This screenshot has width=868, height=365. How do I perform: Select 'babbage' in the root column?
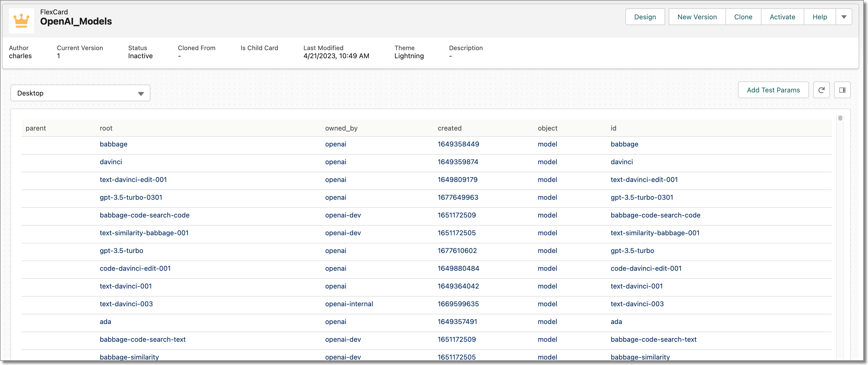[x=113, y=144]
